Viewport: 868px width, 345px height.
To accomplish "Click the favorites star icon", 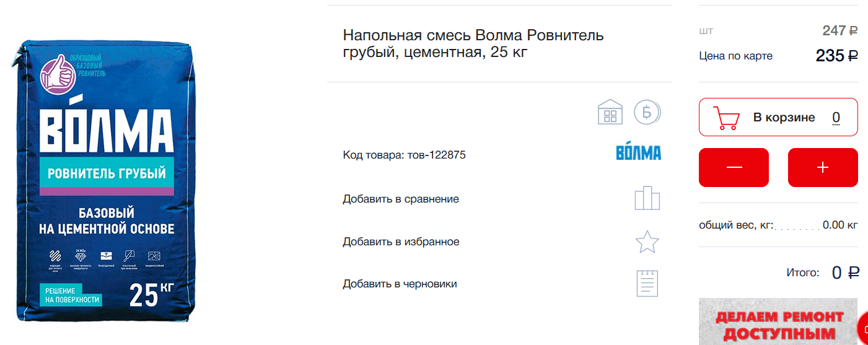I will tap(647, 242).
